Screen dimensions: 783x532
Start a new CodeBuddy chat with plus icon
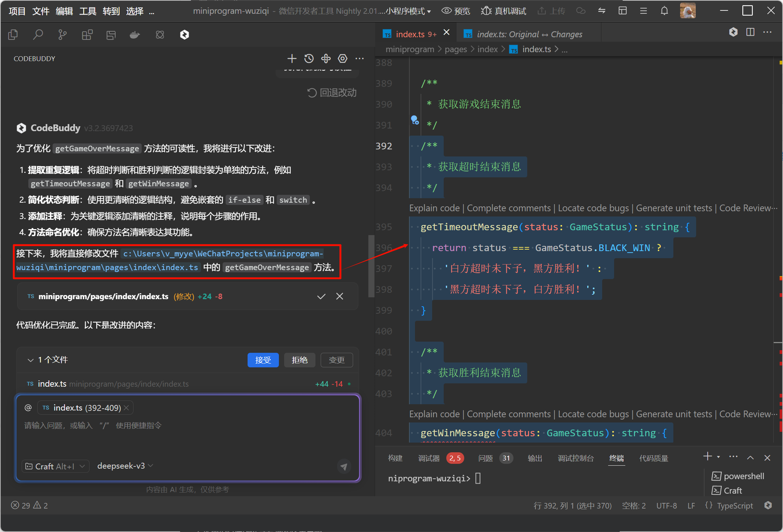292,58
